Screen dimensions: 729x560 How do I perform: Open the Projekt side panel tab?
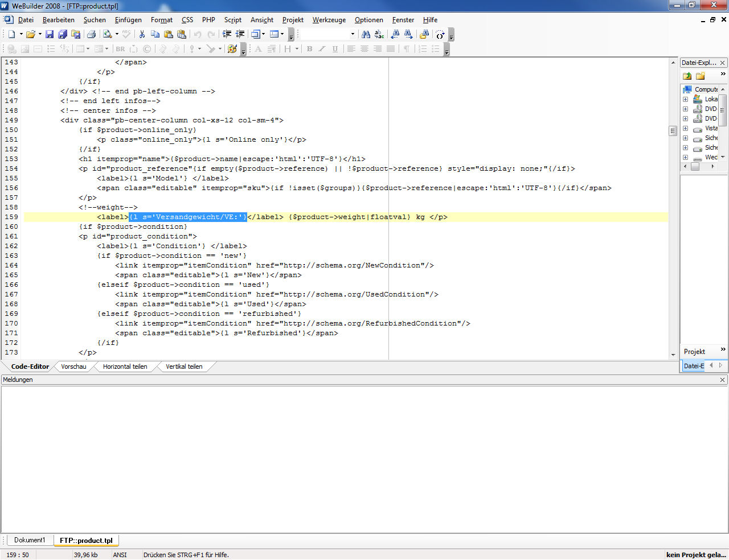pos(694,352)
